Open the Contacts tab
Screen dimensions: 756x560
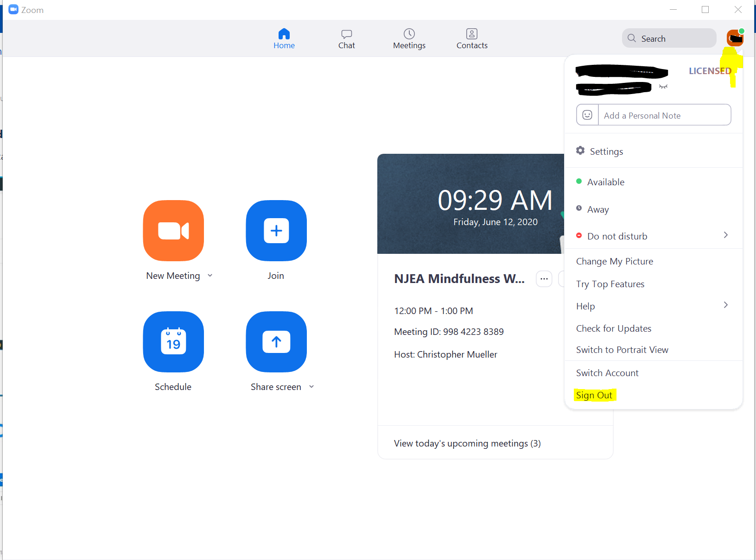[x=472, y=39]
